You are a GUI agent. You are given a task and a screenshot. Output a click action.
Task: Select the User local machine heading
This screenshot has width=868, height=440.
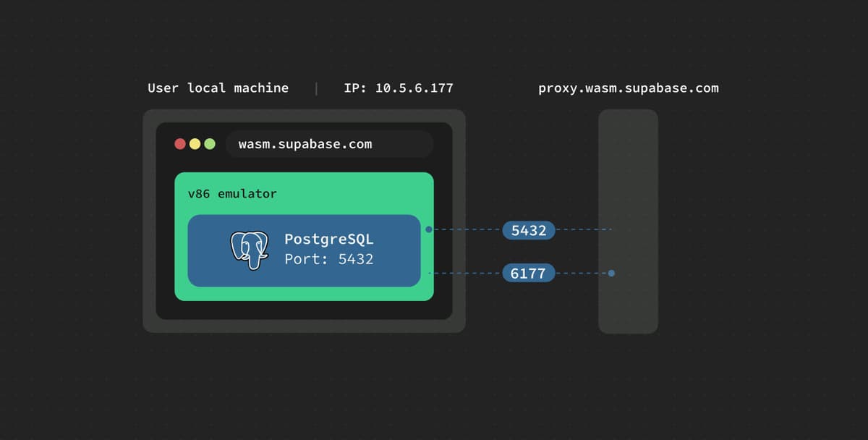(218, 88)
